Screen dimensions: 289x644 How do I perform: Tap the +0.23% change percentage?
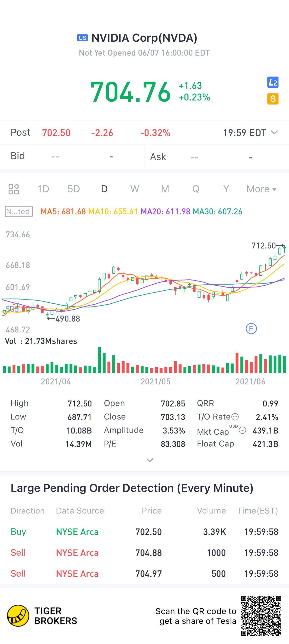point(194,97)
